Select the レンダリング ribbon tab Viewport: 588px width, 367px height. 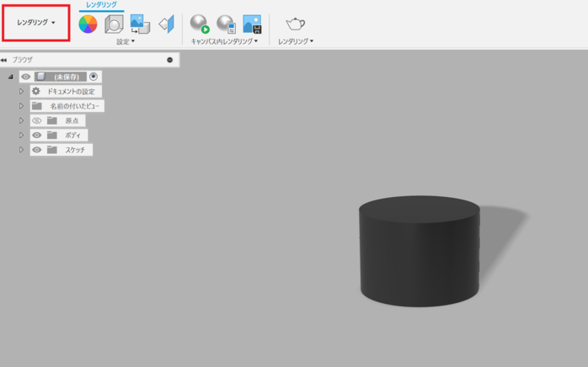(x=101, y=5)
